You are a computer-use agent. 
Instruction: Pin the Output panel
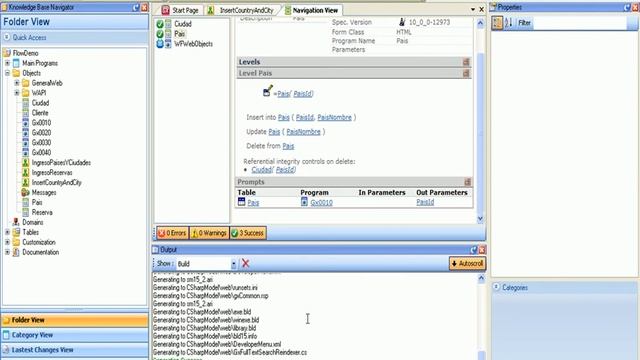pyautogui.click(x=473, y=250)
